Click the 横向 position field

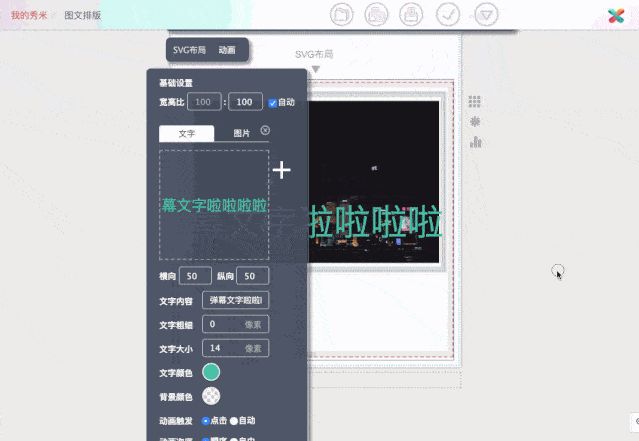click(x=195, y=276)
